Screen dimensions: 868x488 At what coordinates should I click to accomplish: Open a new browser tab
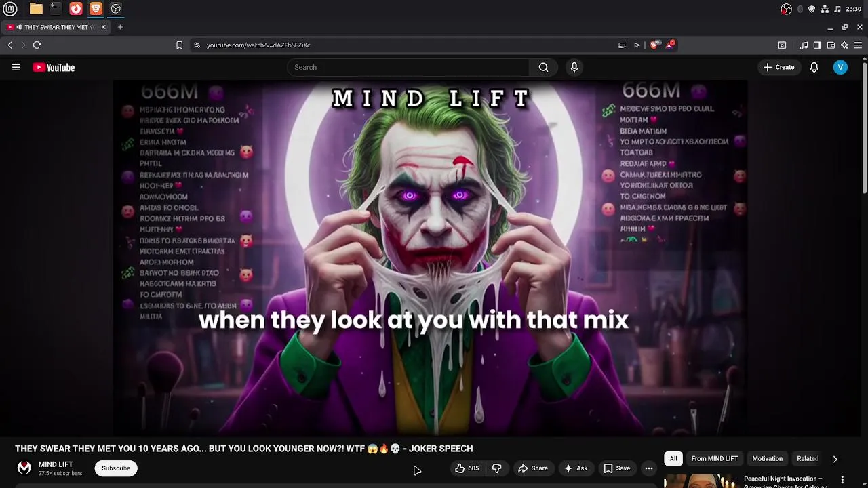tap(120, 27)
